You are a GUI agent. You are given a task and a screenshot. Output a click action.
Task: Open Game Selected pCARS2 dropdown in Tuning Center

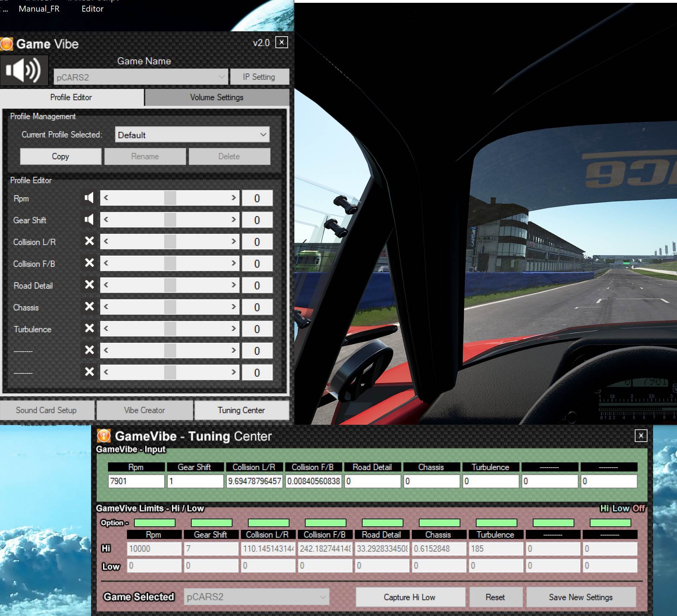[x=256, y=597]
